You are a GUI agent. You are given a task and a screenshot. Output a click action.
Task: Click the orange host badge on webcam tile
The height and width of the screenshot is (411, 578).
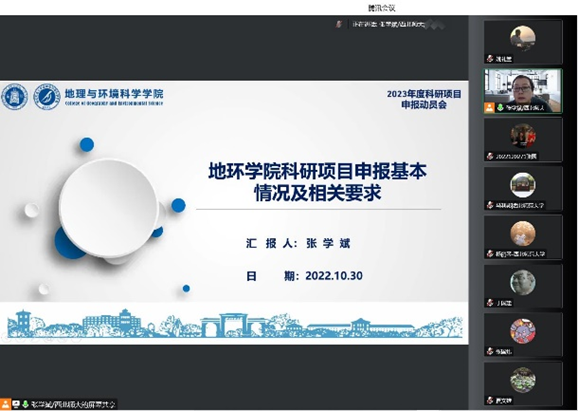[489, 108]
